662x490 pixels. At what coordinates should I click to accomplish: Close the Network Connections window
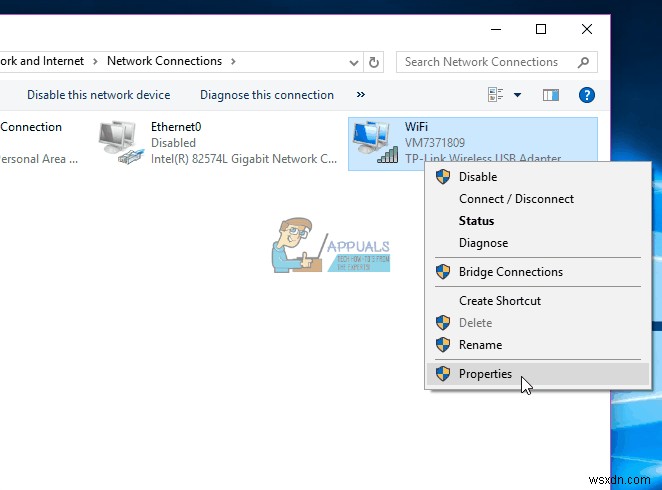click(587, 29)
